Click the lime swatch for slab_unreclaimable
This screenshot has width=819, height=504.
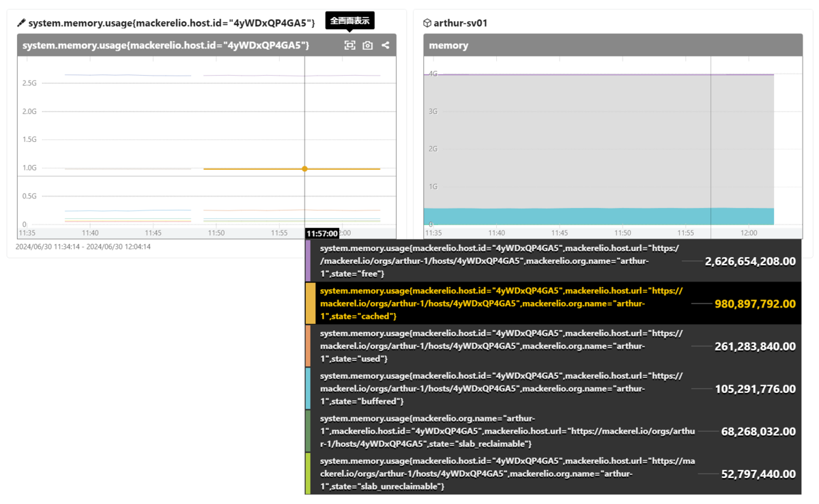(308, 473)
